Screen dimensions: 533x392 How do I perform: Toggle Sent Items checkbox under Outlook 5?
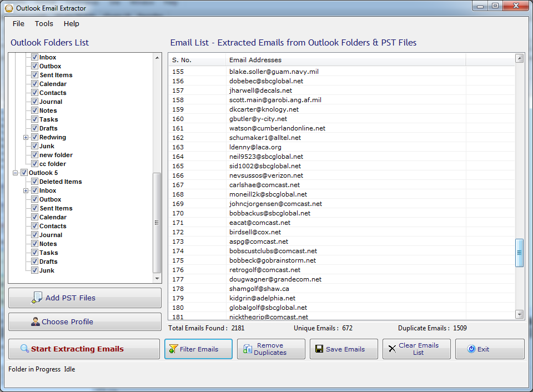point(34,208)
